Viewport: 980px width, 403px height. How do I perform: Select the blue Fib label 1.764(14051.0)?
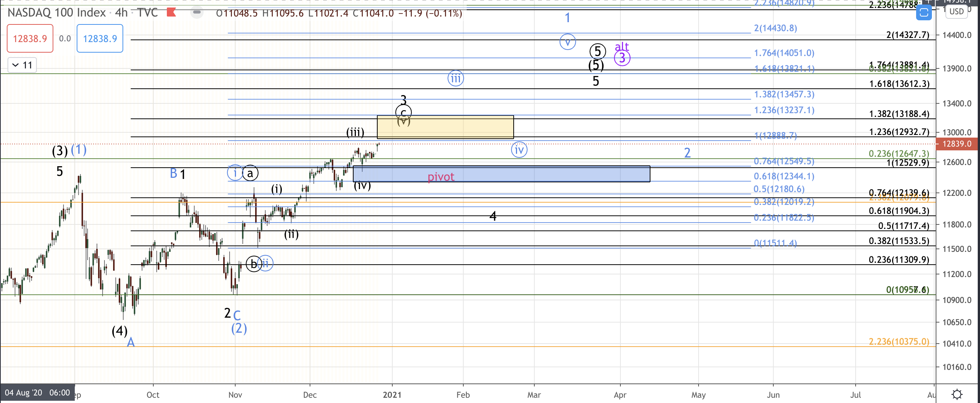784,53
